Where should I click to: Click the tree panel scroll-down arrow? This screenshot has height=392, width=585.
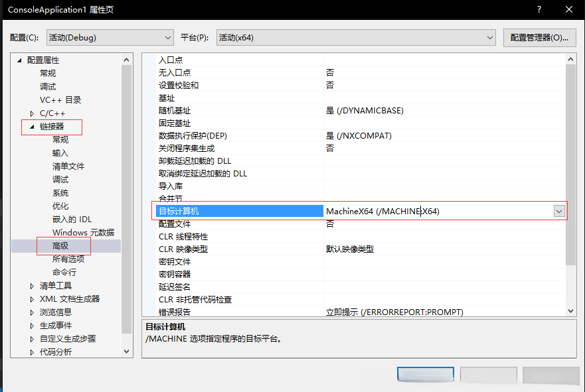coord(126,352)
